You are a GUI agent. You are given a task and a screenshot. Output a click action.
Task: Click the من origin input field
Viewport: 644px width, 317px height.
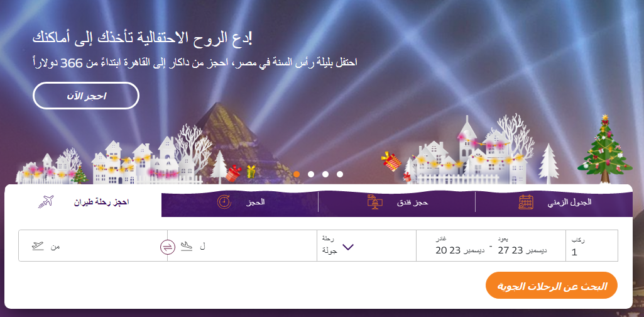(x=93, y=245)
